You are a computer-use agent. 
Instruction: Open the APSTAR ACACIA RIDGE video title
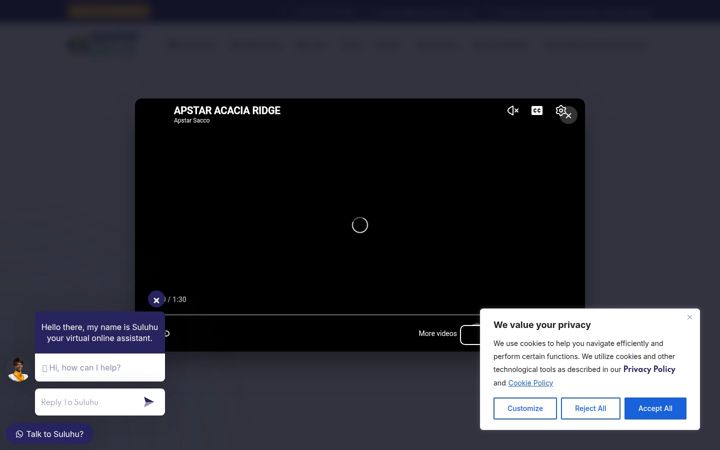click(x=227, y=111)
